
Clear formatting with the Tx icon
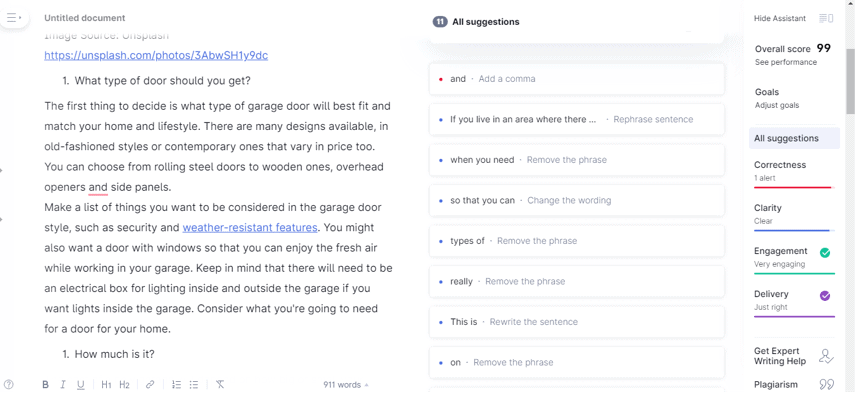[x=220, y=384]
